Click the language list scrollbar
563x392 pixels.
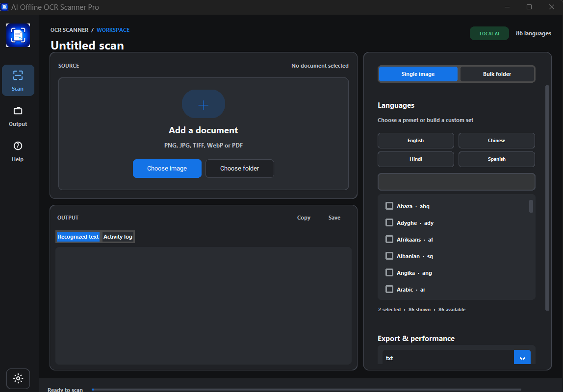[x=531, y=206]
